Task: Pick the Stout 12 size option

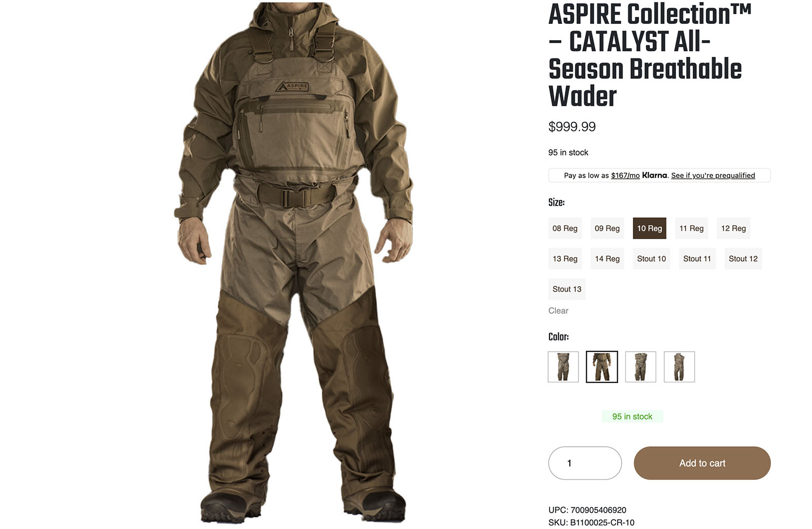Action: tap(743, 259)
